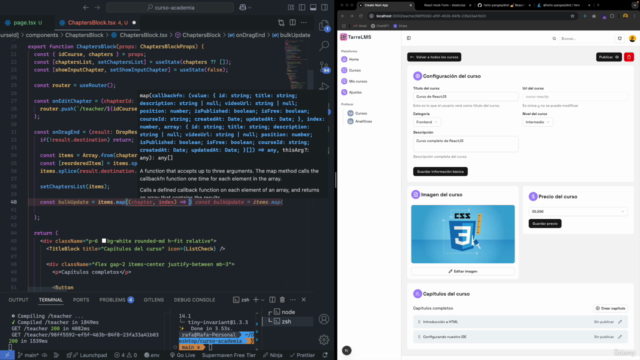Open Ajustes in TarreLMS sidebar
The height and width of the screenshot is (360, 640).
pyautogui.click(x=352, y=92)
